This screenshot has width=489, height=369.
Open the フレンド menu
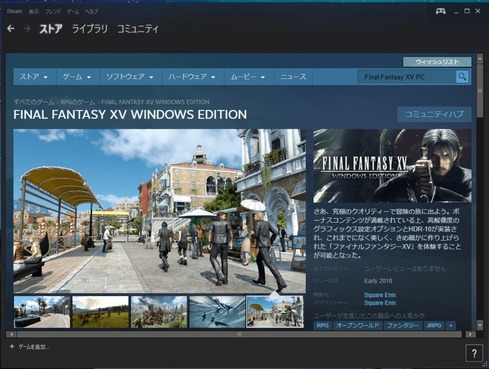click(53, 11)
